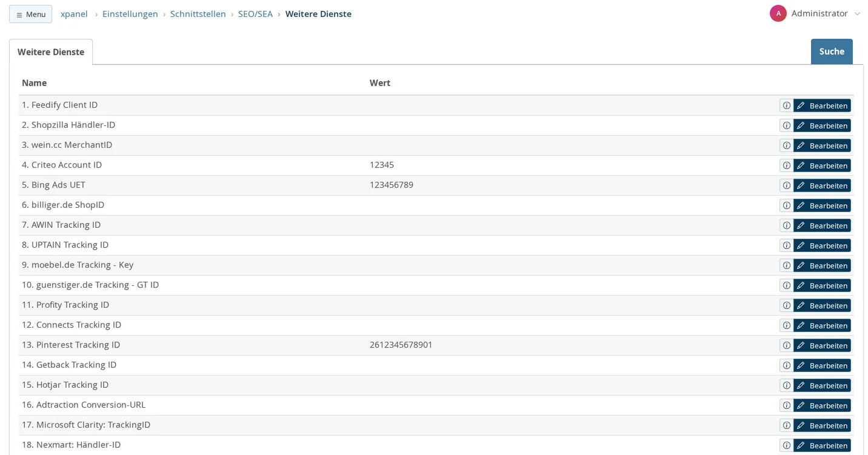Open the Suche tab
The height and width of the screenshot is (455, 868).
point(832,51)
